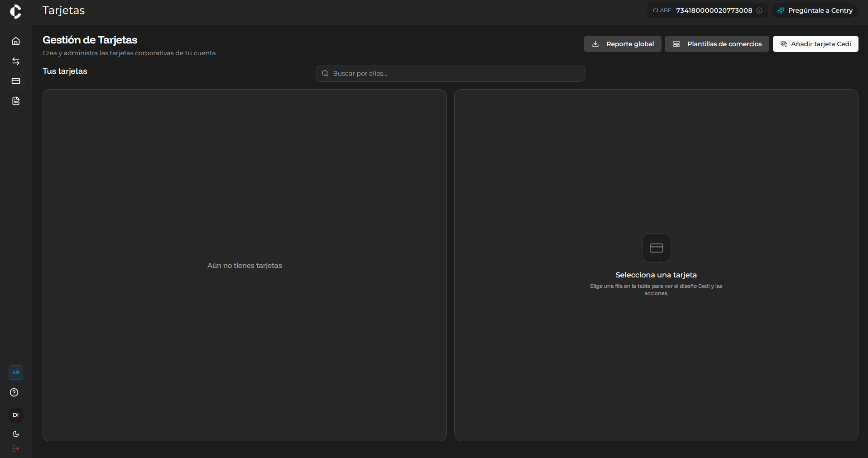868x458 pixels.
Task: Toggle dark mode moon icon
Action: (16, 434)
